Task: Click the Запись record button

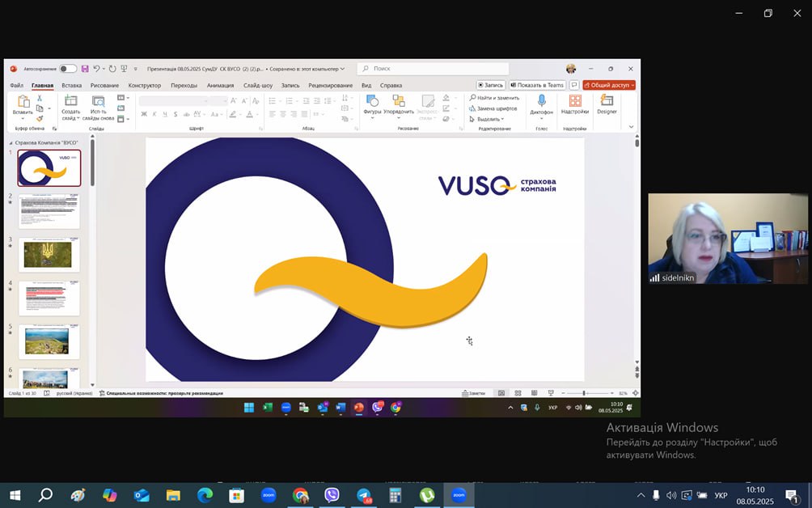Action: (490, 85)
